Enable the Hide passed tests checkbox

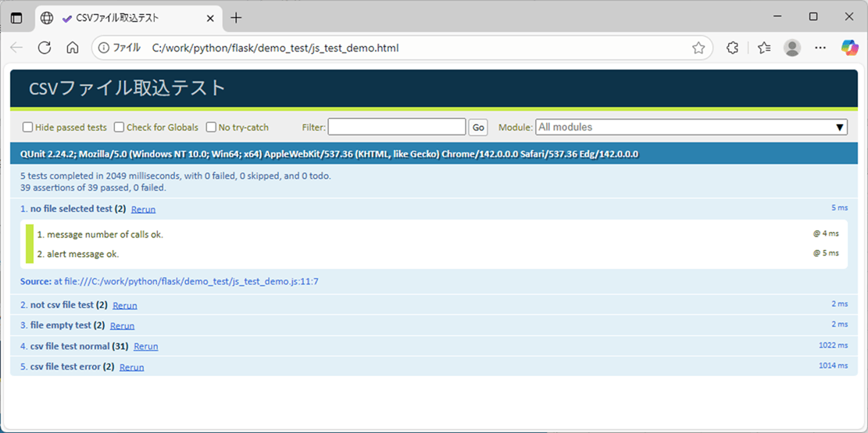click(x=28, y=127)
